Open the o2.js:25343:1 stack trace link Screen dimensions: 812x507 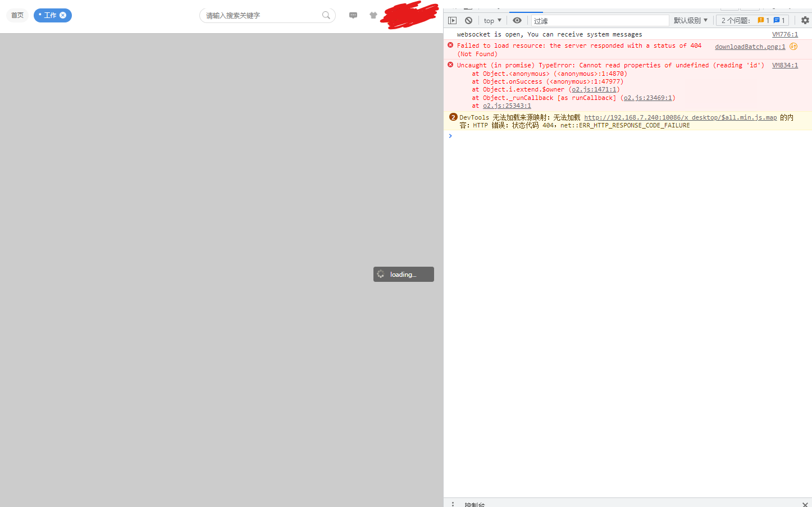(x=507, y=106)
